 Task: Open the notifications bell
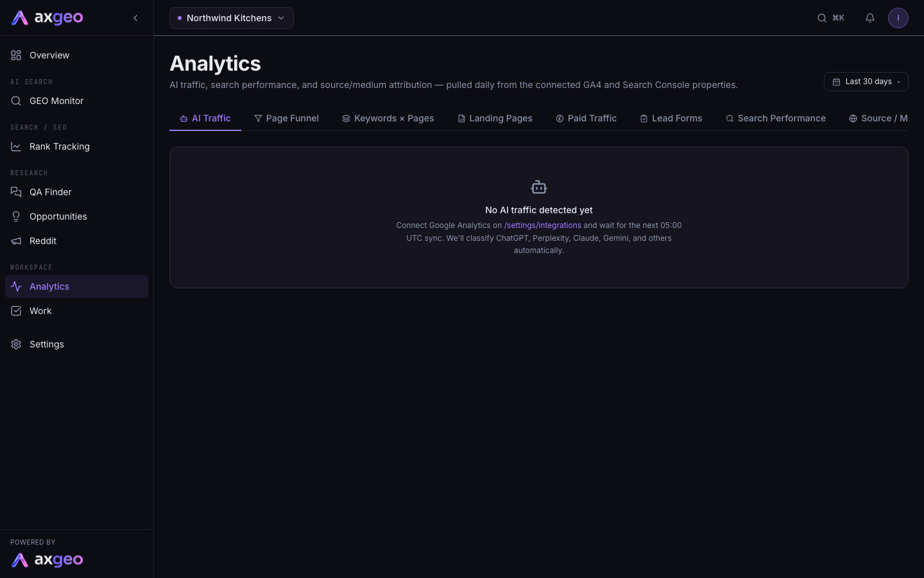pos(870,18)
